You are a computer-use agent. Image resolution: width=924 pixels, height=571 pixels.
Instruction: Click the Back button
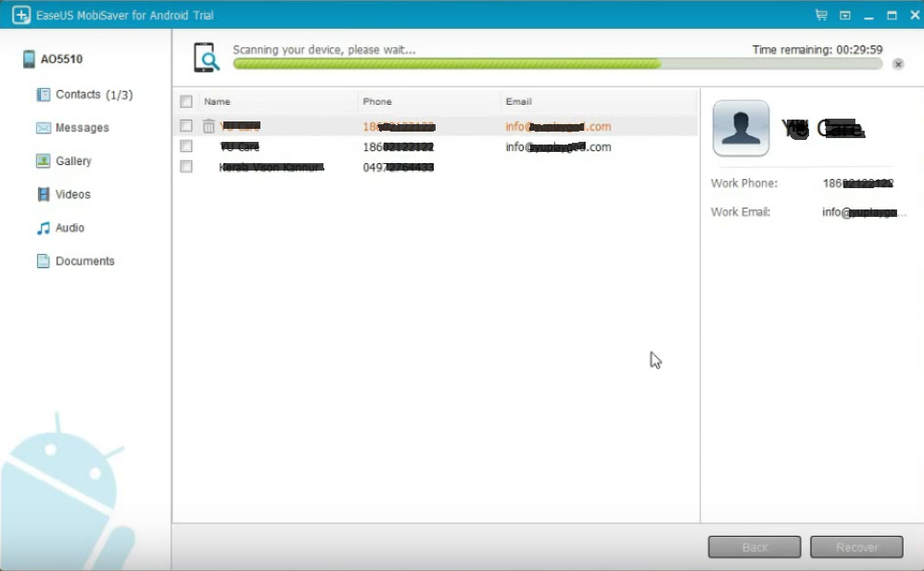(754, 547)
